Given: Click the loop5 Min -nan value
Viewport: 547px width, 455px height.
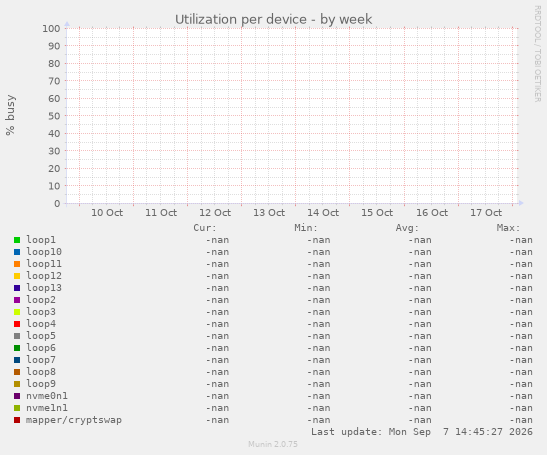Looking at the screenshot, I should [x=319, y=336].
